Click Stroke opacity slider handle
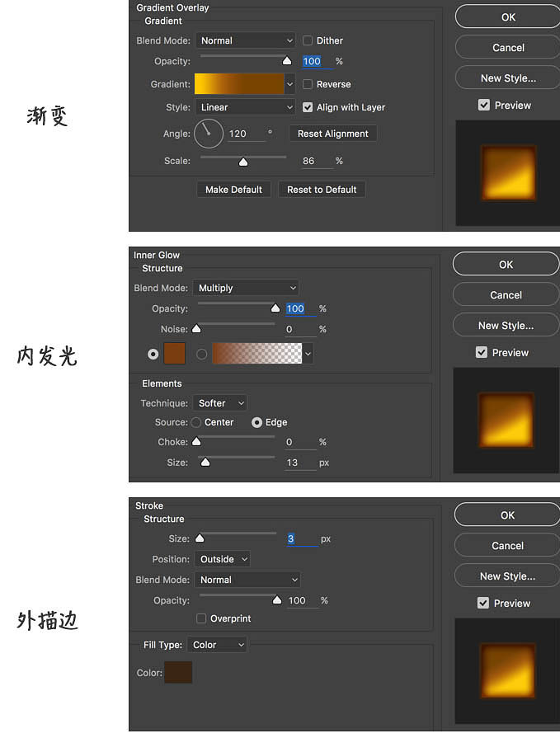Image resolution: width=560 pixels, height=738 pixels. [x=277, y=599]
